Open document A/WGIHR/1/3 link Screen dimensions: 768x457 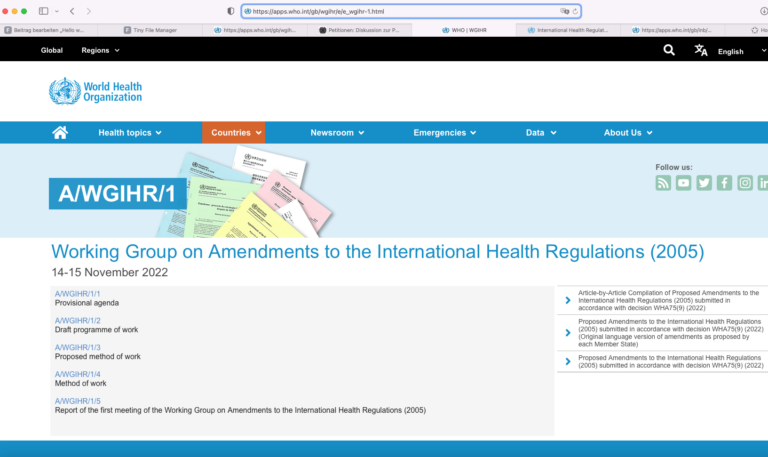tap(77, 348)
